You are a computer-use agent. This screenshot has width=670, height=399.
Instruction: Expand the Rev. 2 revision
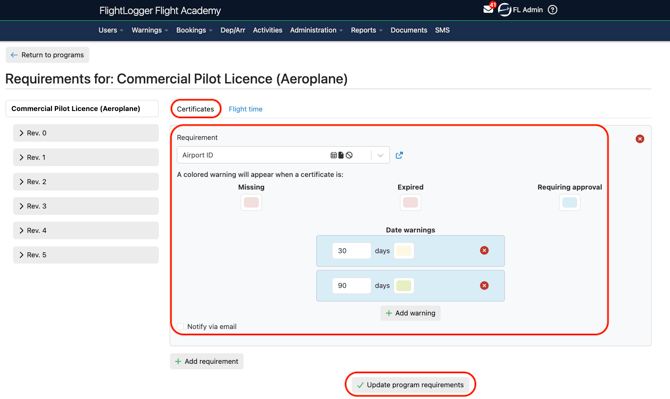coord(86,182)
